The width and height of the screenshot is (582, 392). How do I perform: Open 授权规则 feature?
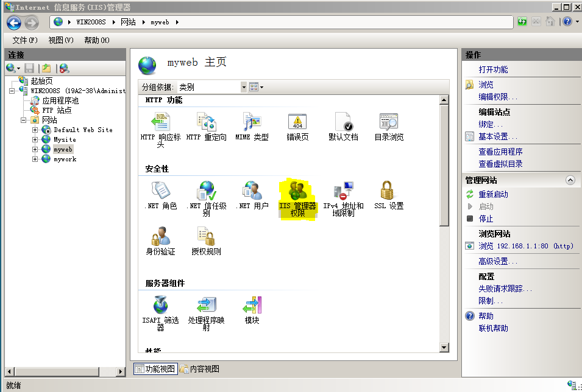[x=207, y=241]
